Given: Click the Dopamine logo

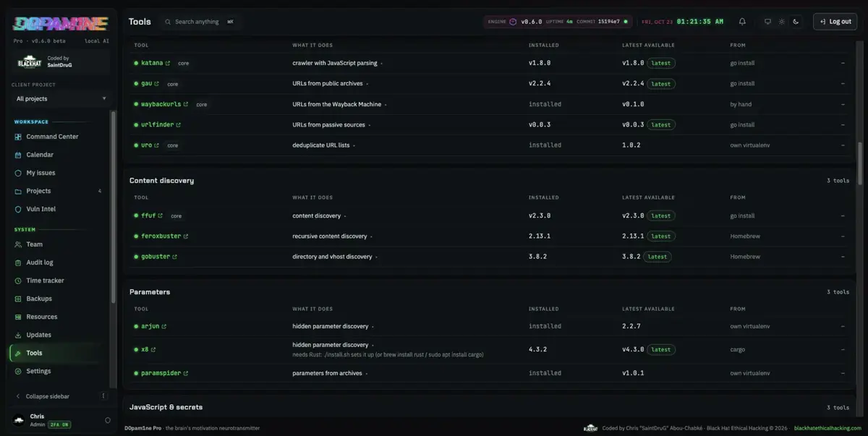Looking at the screenshot, I should point(61,24).
